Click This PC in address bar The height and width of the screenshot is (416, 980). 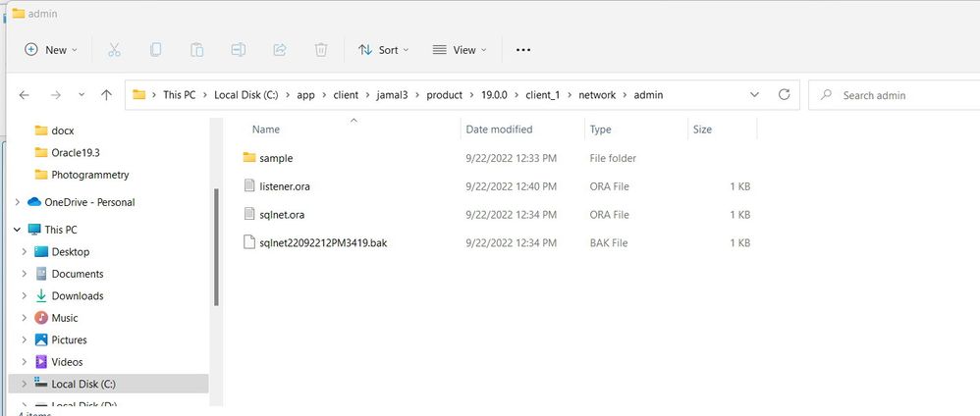coord(180,95)
